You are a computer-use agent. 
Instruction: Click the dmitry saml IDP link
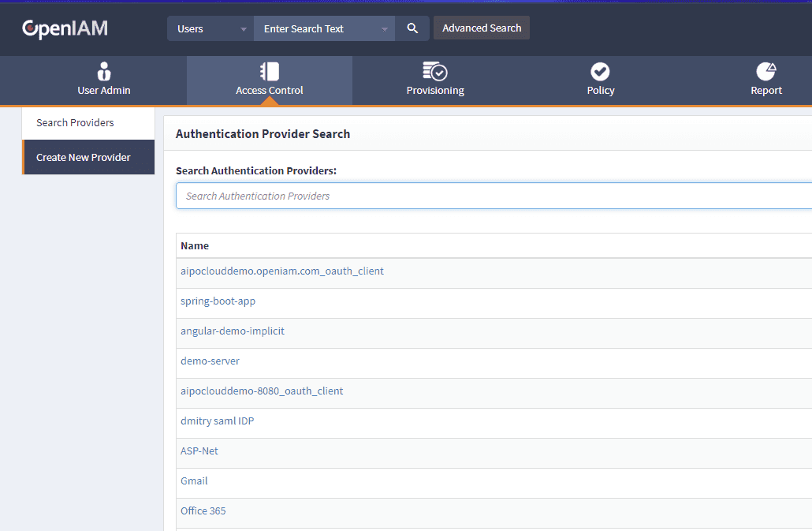217,421
